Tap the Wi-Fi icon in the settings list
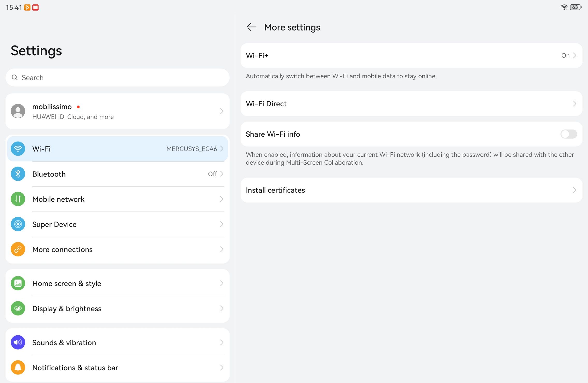The height and width of the screenshot is (383, 588). click(18, 149)
